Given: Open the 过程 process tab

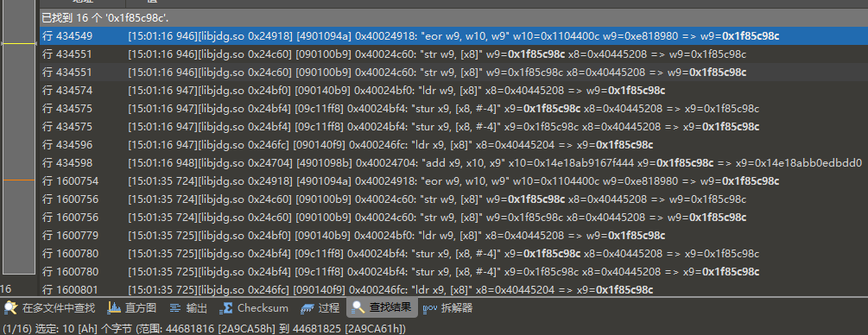Looking at the screenshot, I should point(320,308).
